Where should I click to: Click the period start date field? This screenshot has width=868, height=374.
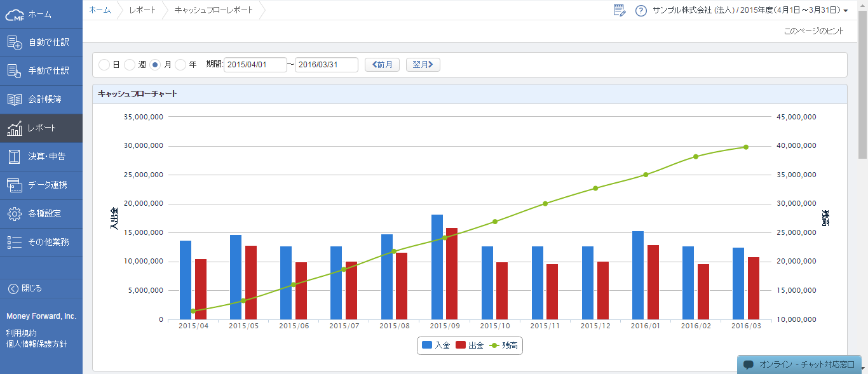[255, 65]
